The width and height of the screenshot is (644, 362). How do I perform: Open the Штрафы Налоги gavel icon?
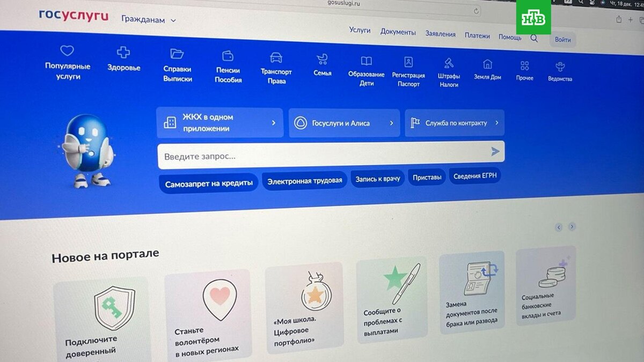449,63
